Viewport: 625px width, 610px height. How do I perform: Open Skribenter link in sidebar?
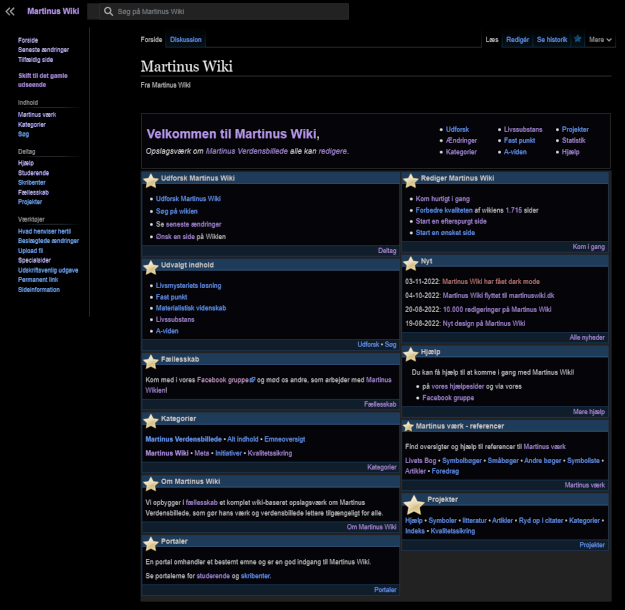coord(32,183)
